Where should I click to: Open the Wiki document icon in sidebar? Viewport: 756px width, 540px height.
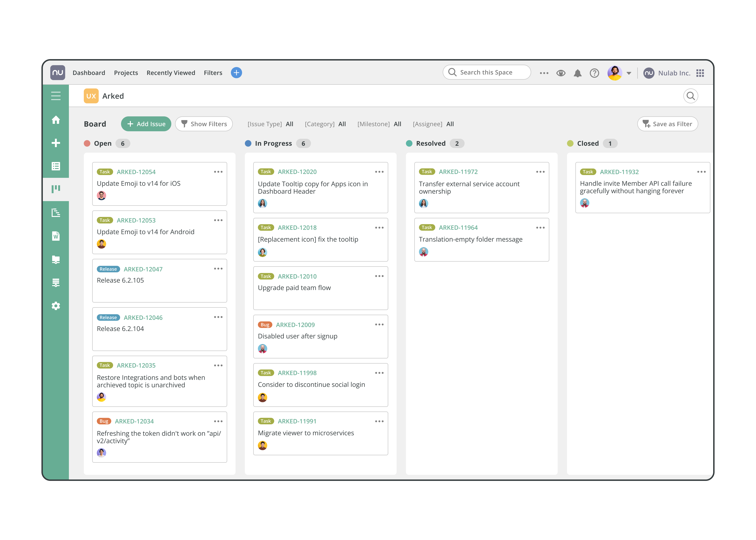pos(56,236)
